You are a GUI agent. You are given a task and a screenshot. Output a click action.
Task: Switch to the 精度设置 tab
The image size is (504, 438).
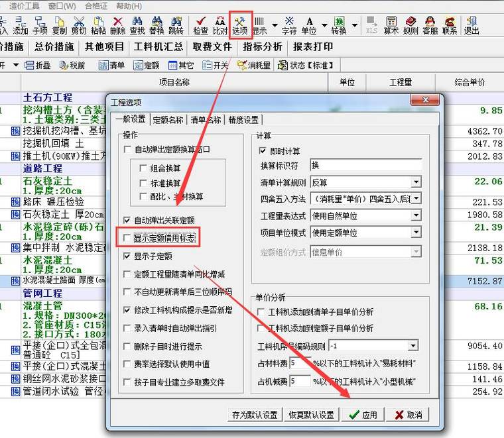[x=243, y=120]
